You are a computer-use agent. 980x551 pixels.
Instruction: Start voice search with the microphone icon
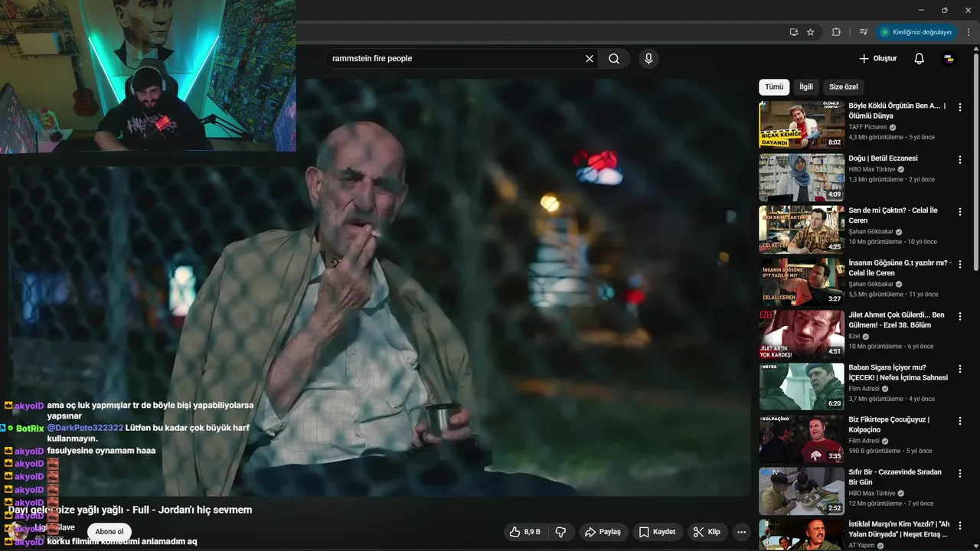click(648, 59)
